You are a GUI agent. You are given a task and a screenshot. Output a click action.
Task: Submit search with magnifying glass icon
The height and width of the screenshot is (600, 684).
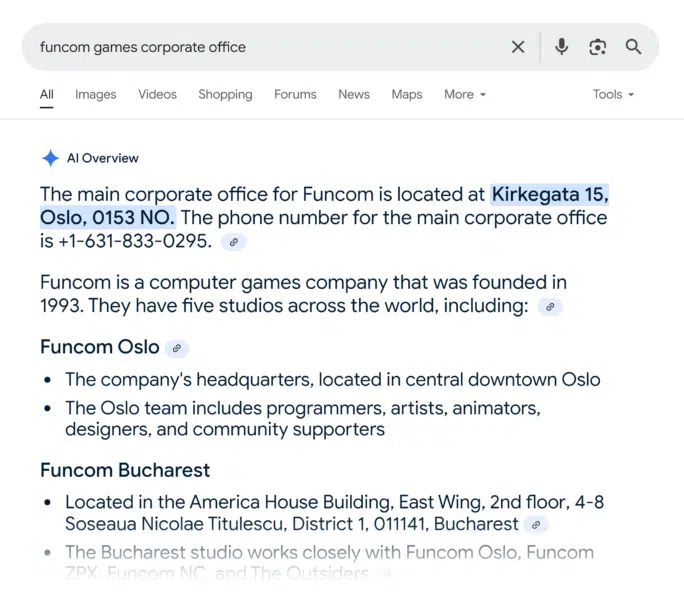pyautogui.click(x=633, y=47)
